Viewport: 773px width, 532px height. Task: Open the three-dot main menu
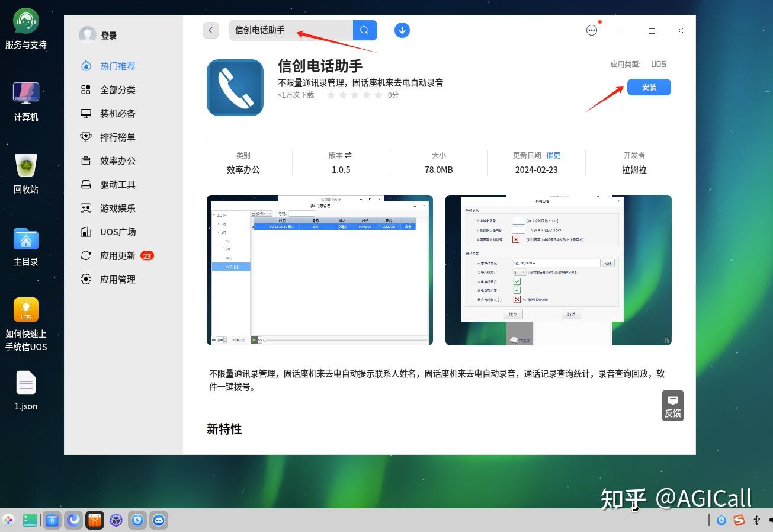(592, 30)
